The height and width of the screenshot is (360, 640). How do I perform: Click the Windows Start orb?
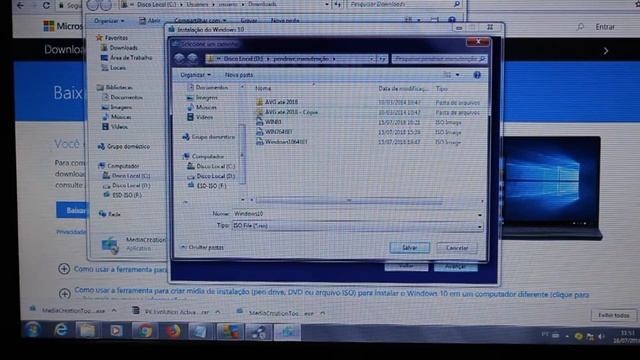pyautogui.click(x=33, y=329)
